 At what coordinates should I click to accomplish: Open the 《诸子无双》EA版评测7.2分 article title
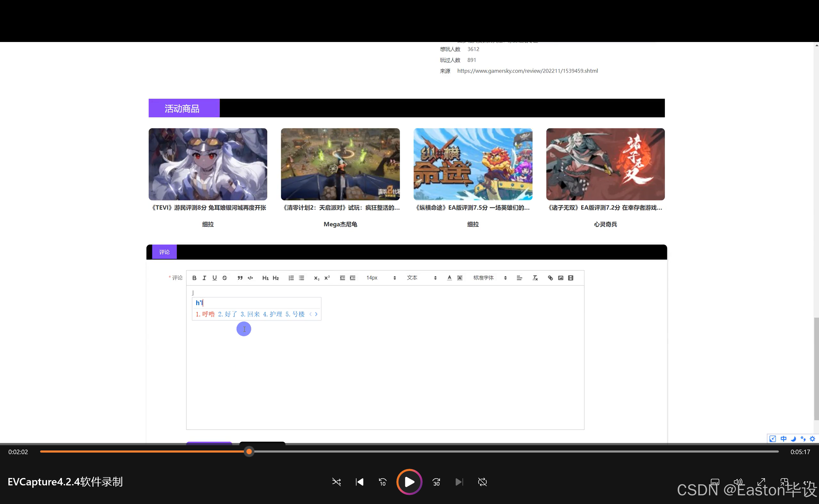pos(605,208)
